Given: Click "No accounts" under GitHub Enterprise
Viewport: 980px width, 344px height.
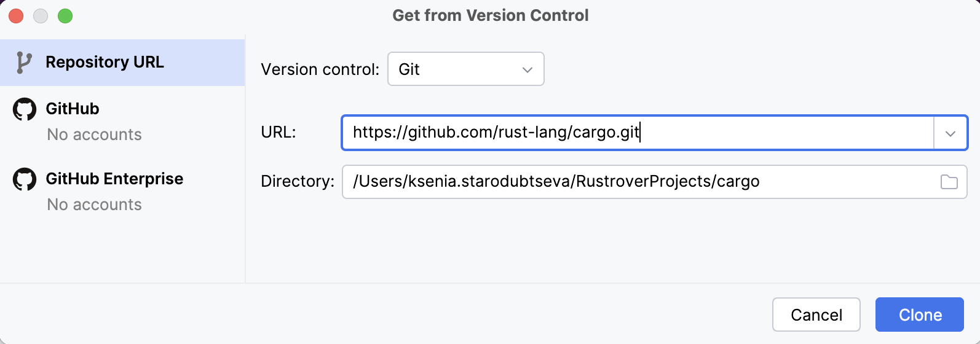Looking at the screenshot, I should [x=94, y=205].
